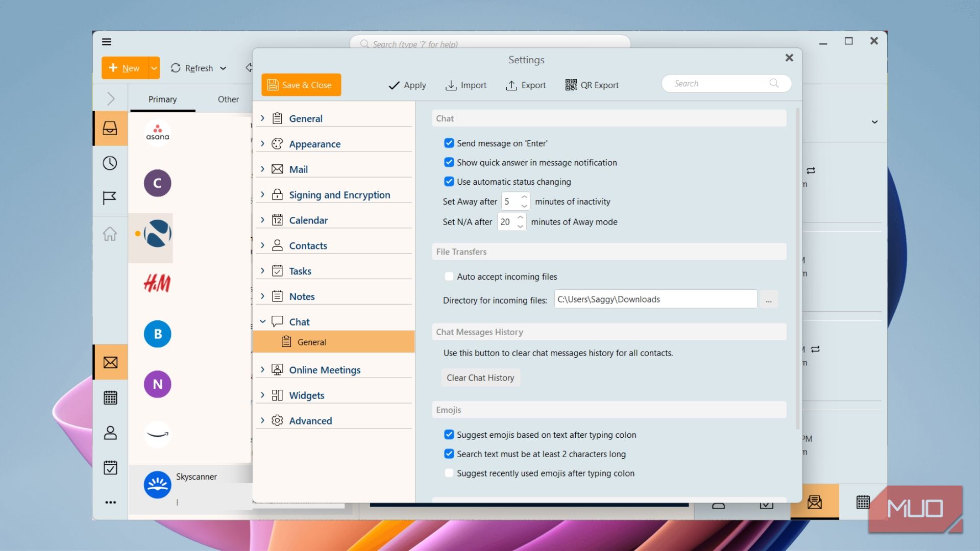
Task: Expand the Advanced settings category
Action: pos(262,420)
